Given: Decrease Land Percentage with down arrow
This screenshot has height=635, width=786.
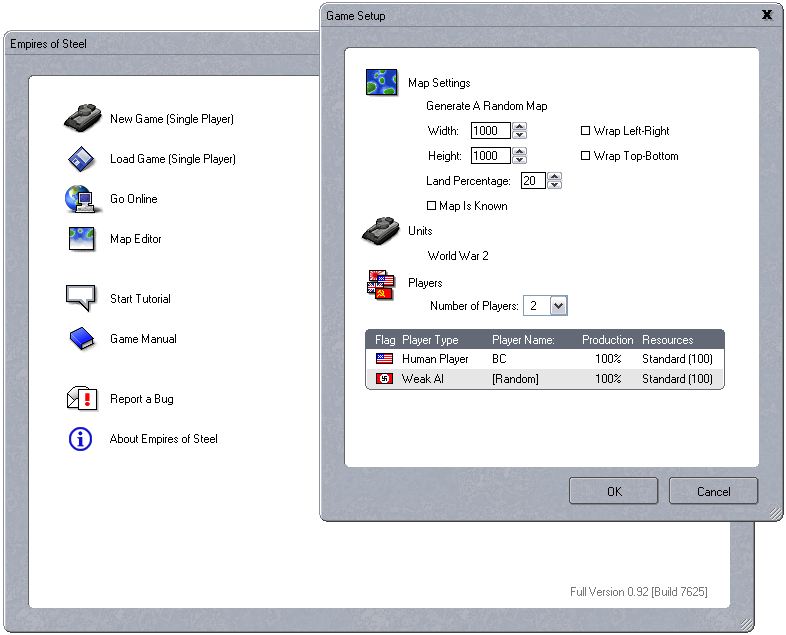Looking at the screenshot, I should [555, 185].
